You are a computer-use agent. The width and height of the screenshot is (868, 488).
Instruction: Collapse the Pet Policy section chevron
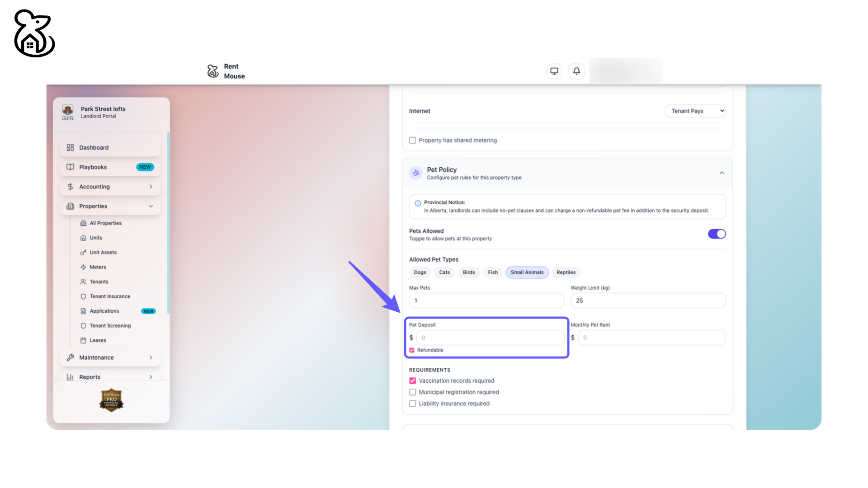(x=722, y=173)
